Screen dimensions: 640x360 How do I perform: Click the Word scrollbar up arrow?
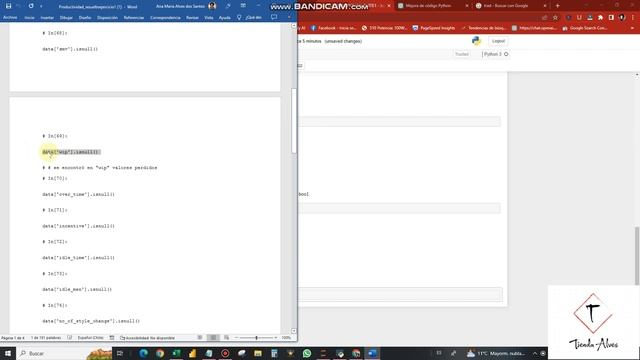[294, 26]
